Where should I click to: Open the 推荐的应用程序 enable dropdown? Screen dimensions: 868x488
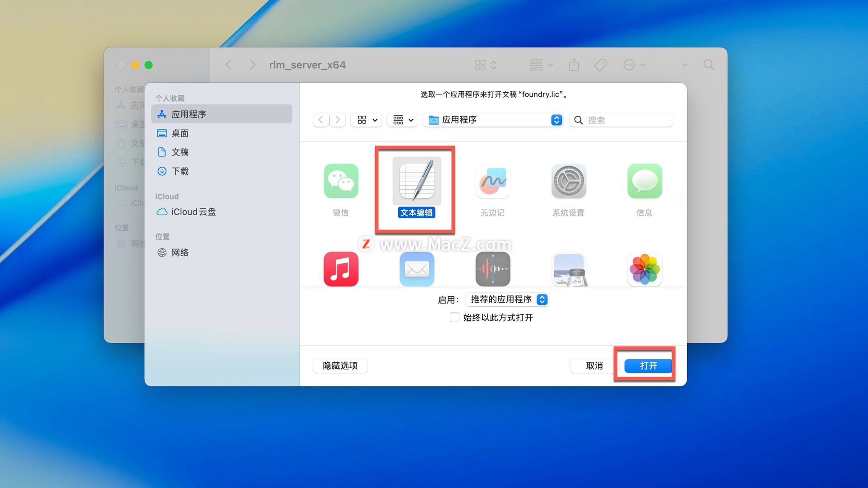coord(507,299)
